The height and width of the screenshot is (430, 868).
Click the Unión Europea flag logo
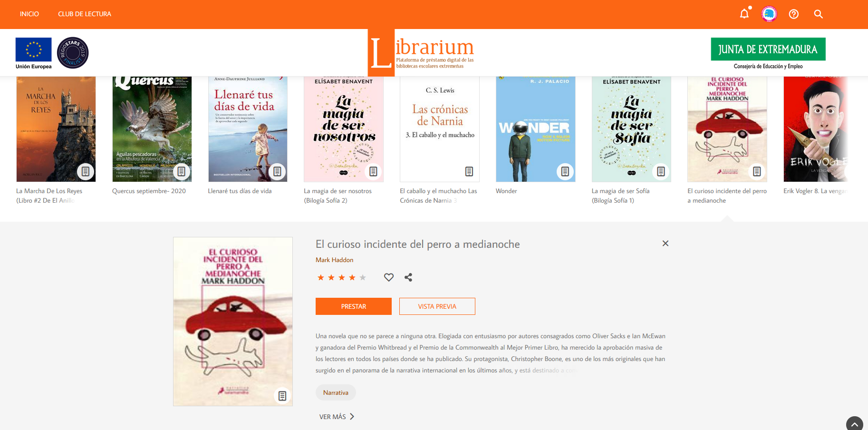(33, 53)
